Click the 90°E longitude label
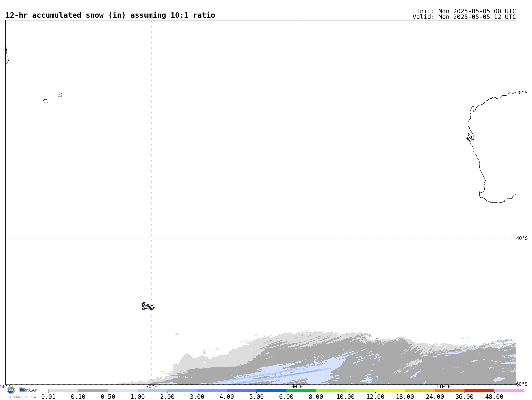 point(297,386)
